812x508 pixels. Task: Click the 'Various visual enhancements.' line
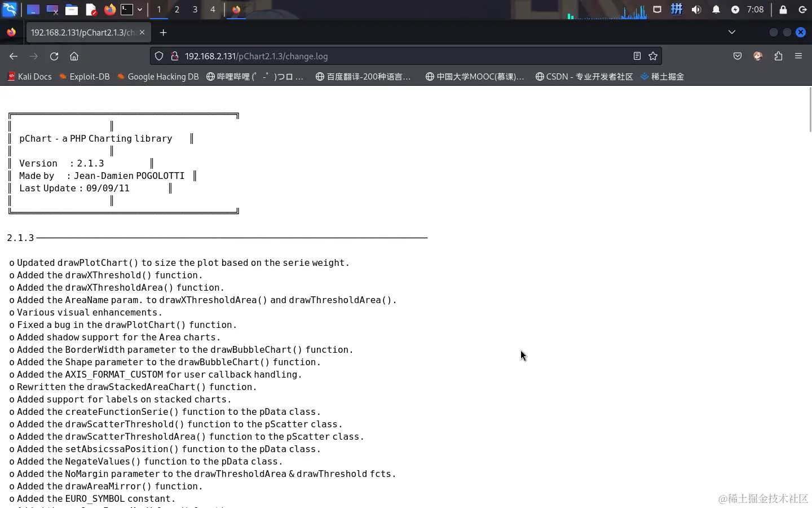(x=86, y=313)
